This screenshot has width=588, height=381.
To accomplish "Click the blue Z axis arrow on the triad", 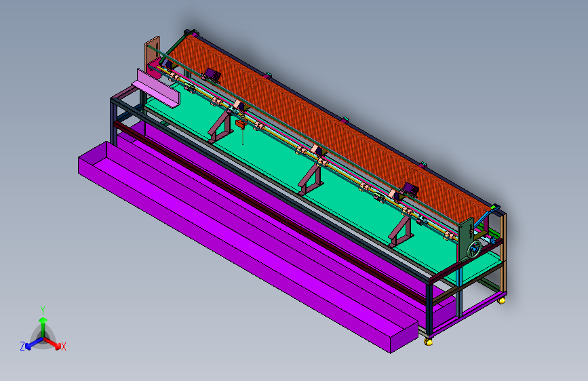I will point(33,344).
